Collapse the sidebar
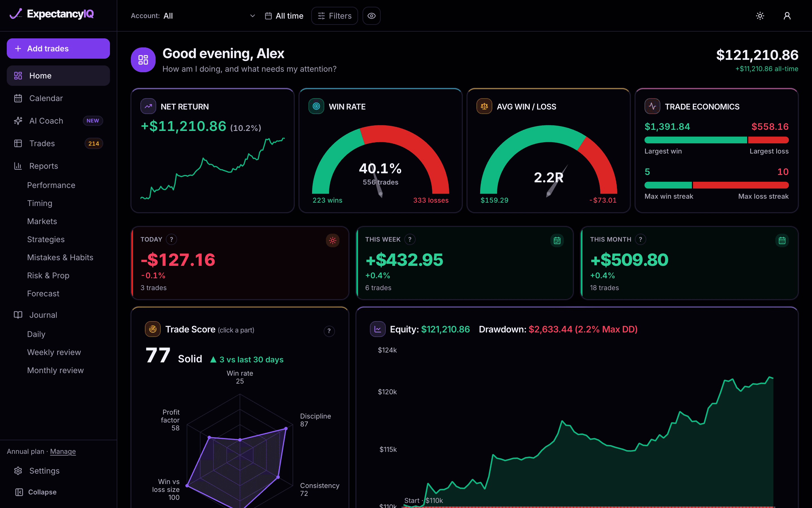The height and width of the screenshot is (508, 812). (36, 492)
